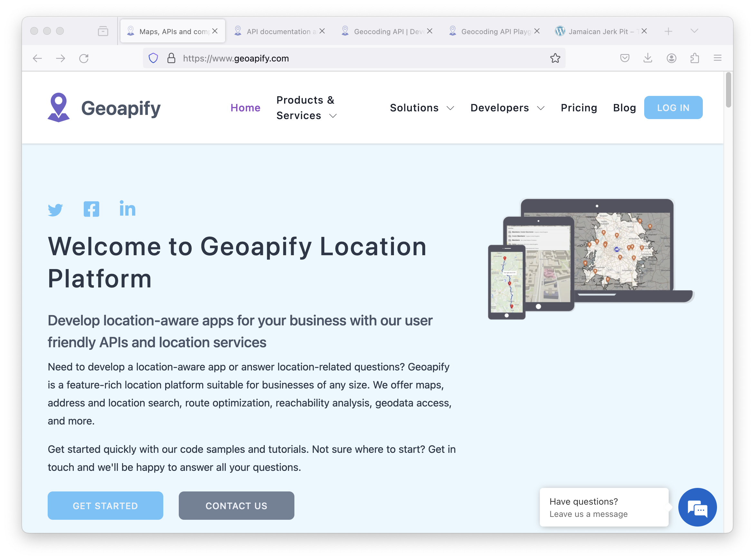Click the GET STARTED button
This screenshot has height=560, width=755.
coord(105,505)
